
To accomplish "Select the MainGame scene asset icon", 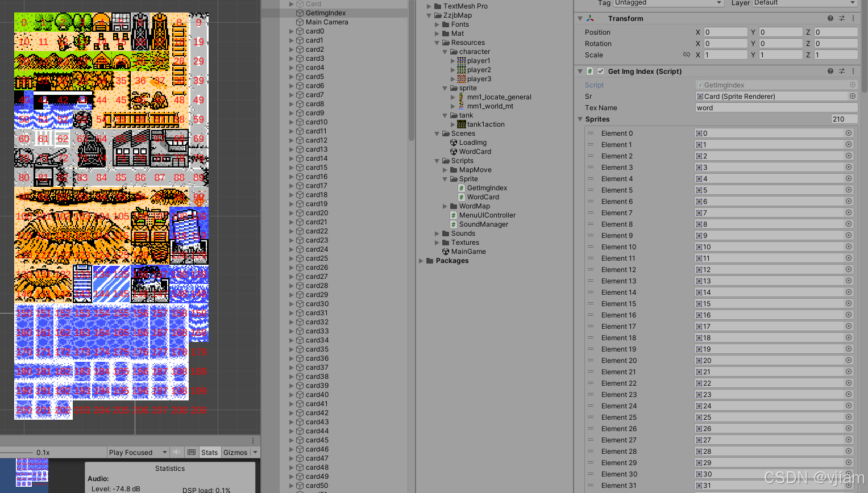I will (446, 252).
